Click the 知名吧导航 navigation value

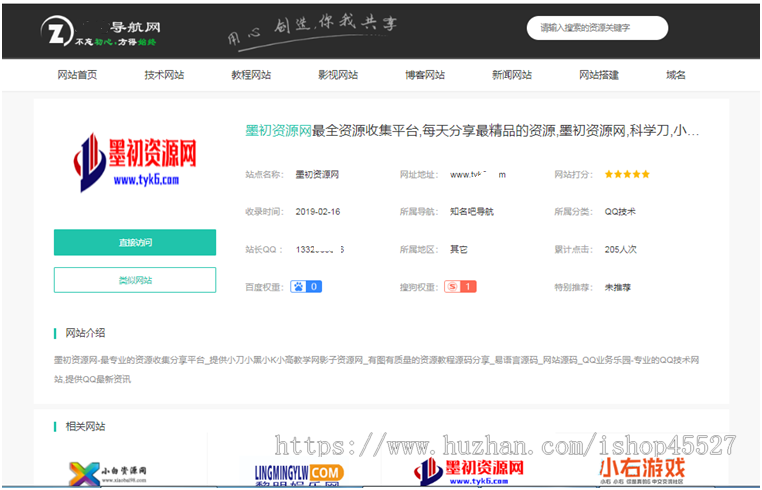[x=471, y=211]
